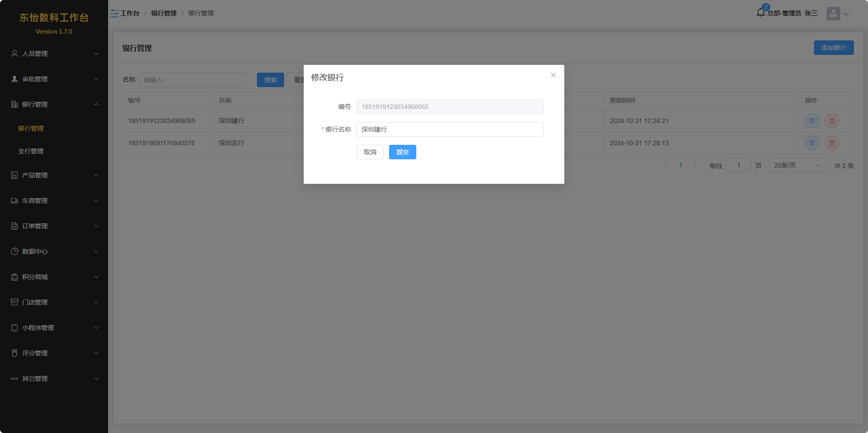Click edit icon for 深圳农行 row
This screenshot has width=868, height=433.
[x=812, y=143]
